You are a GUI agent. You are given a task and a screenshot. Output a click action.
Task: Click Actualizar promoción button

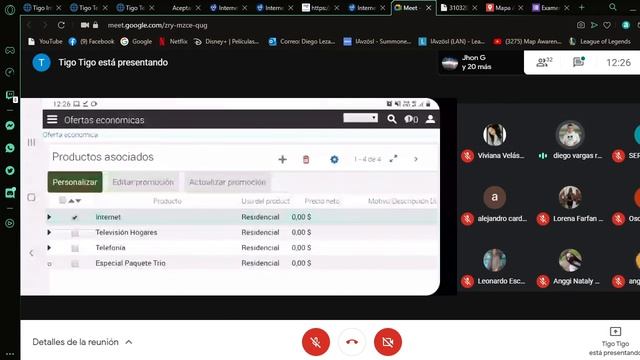[x=227, y=182]
